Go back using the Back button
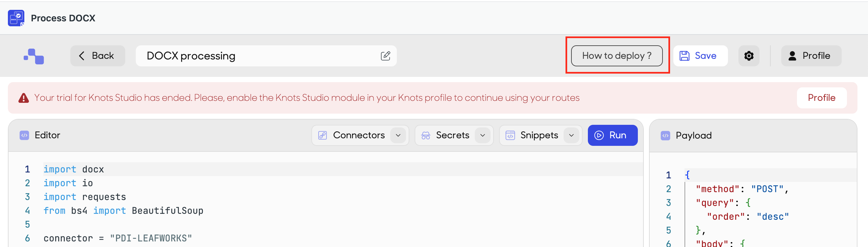Image resolution: width=868 pixels, height=247 pixels. coord(98,56)
